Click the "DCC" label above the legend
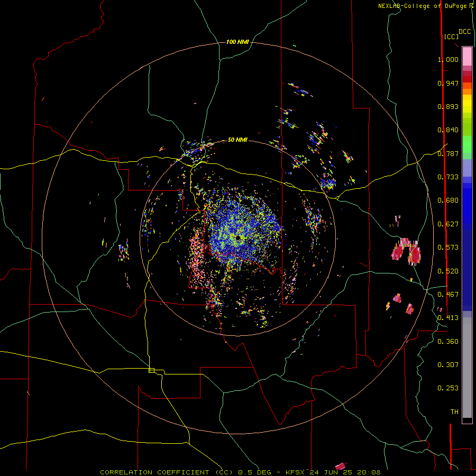 465,32
